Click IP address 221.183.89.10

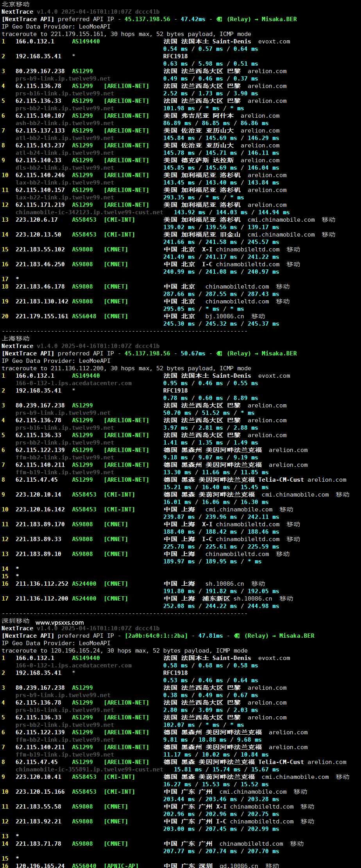coord(39,554)
